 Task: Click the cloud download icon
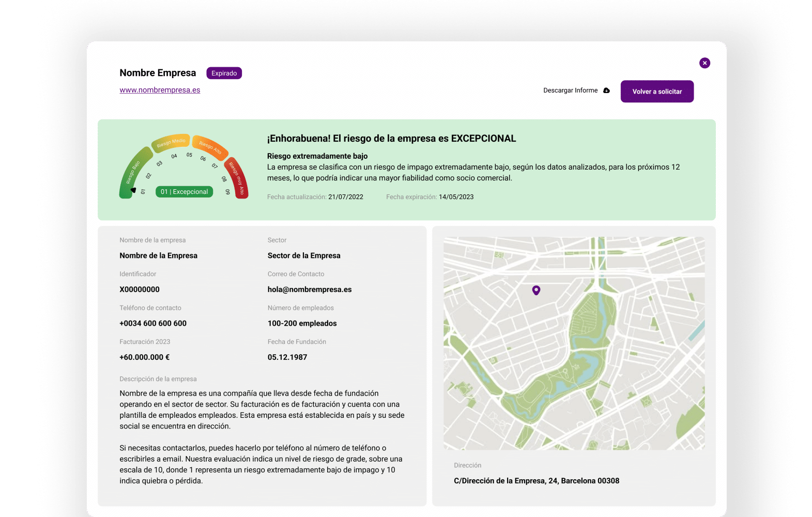click(x=607, y=90)
